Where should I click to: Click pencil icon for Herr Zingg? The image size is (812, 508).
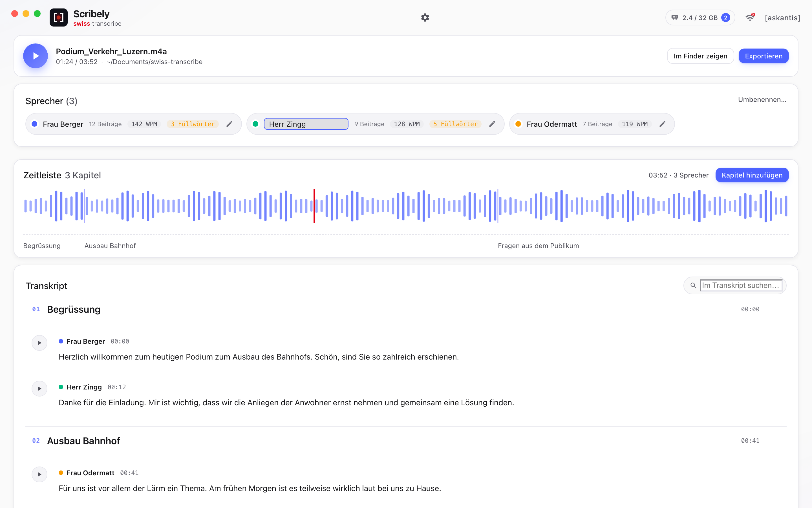(x=492, y=124)
